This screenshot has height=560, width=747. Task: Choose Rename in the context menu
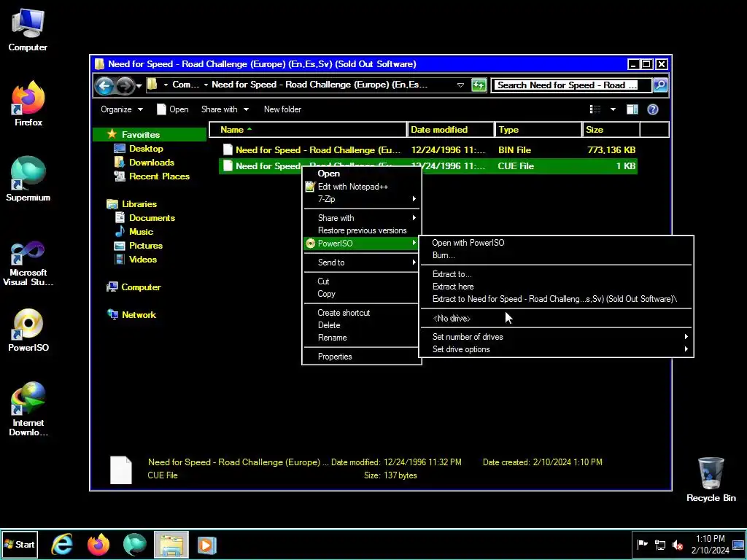[x=362, y=338]
